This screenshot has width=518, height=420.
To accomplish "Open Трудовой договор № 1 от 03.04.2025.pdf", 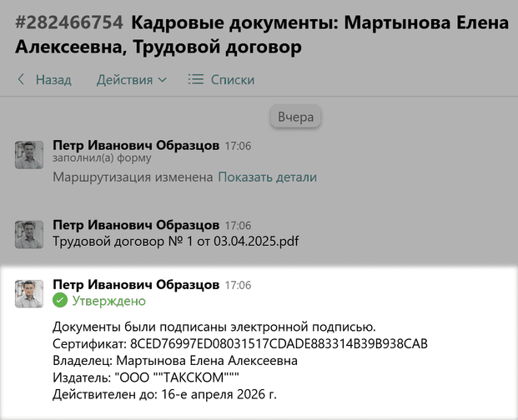I will coord(176,241).
